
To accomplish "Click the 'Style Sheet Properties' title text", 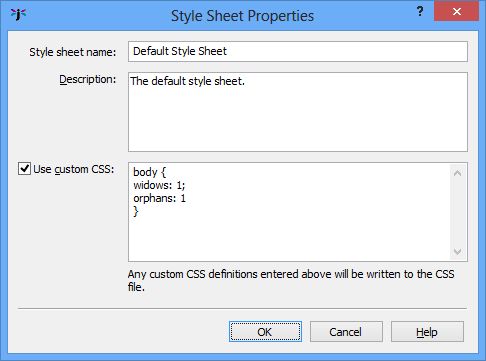I will (242, 16).
